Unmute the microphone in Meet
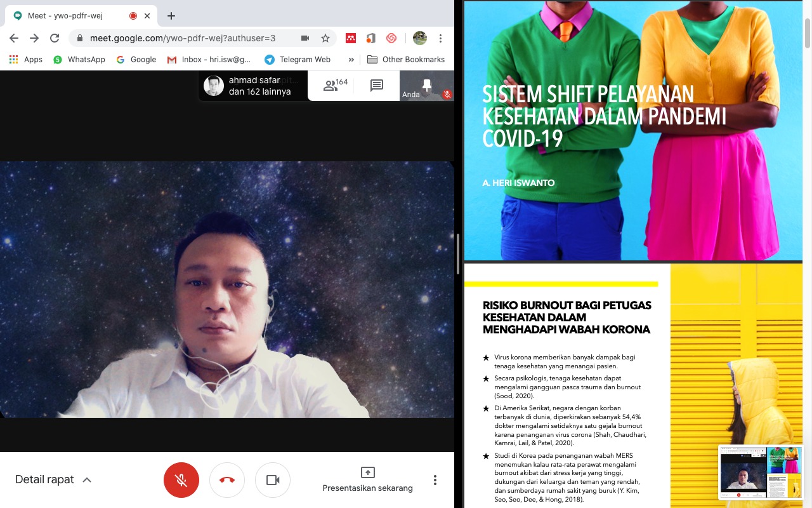The image size is (812, 508). click(x=181, y=480)
